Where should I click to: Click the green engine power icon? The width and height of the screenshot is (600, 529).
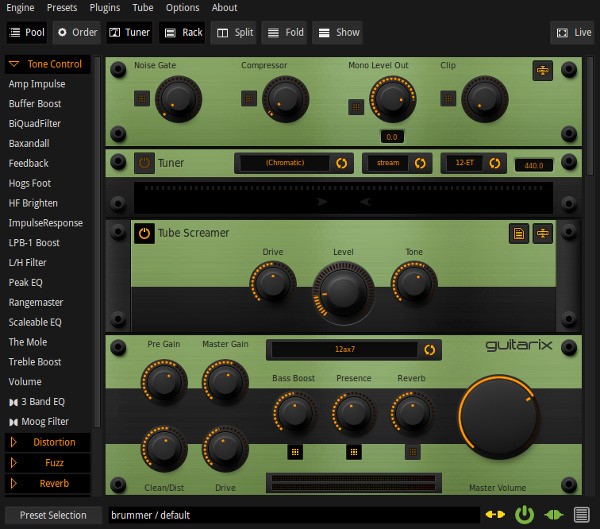(x=524, y=515)
